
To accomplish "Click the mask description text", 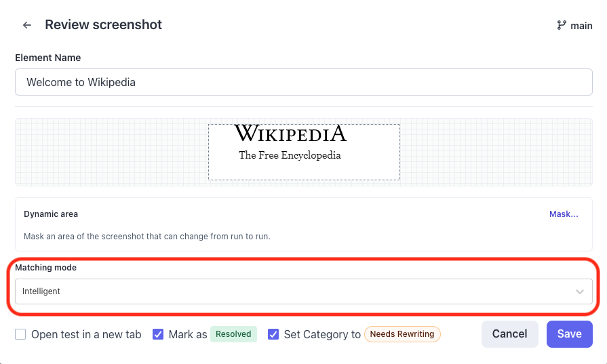I will [147, 237].
